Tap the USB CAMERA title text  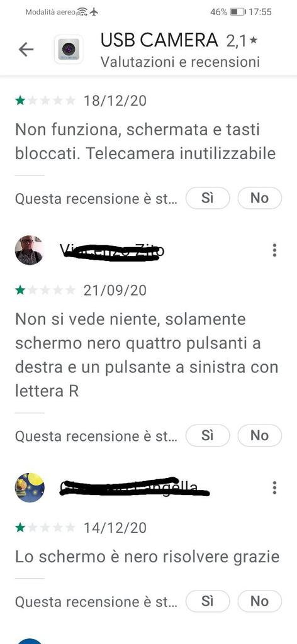pyautogui.click(x=159, y=40)
